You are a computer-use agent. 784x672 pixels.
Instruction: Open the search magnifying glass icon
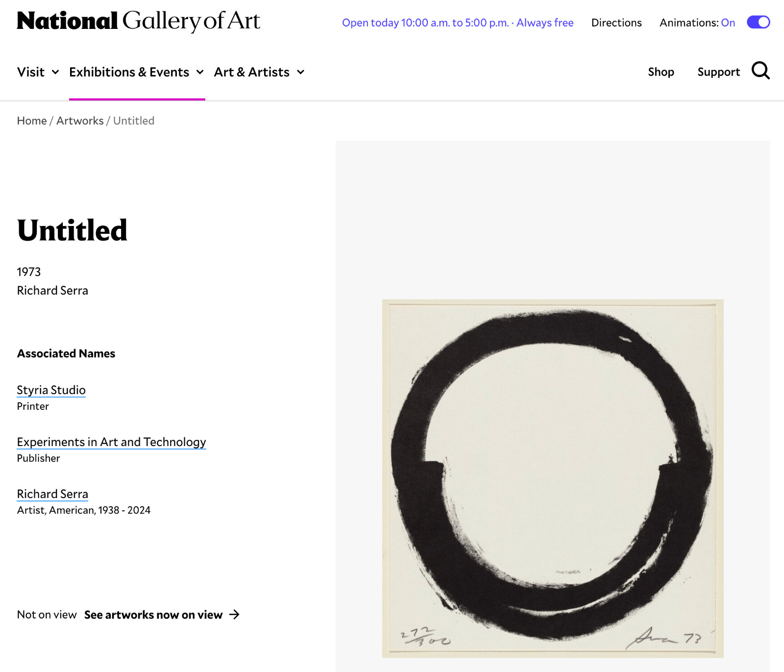pos(760,71)
